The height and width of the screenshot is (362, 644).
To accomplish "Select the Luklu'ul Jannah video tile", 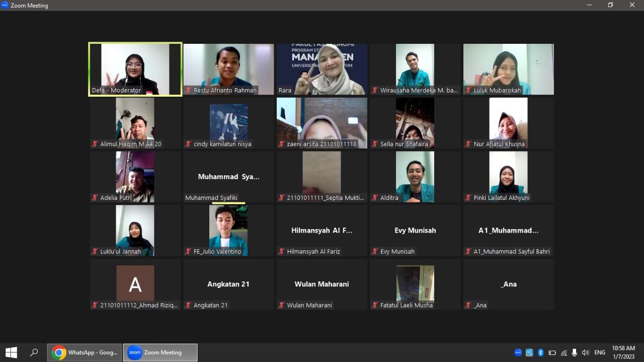I will pos(135,230).
